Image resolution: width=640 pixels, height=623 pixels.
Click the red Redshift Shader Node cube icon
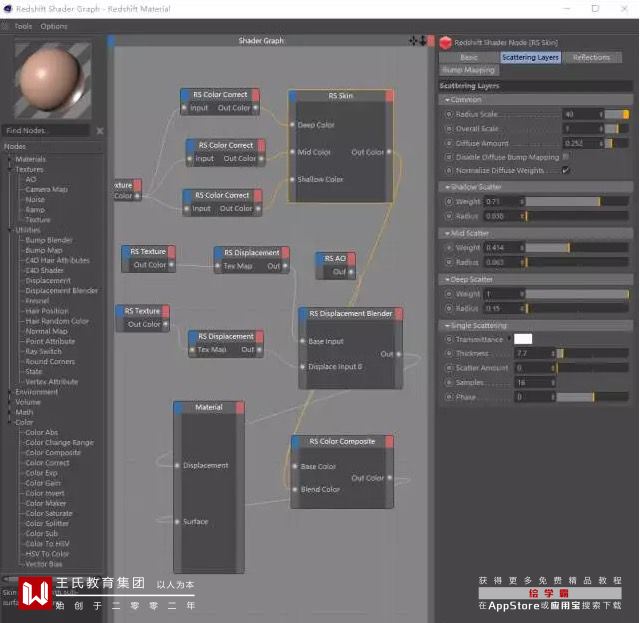point(445,42)
